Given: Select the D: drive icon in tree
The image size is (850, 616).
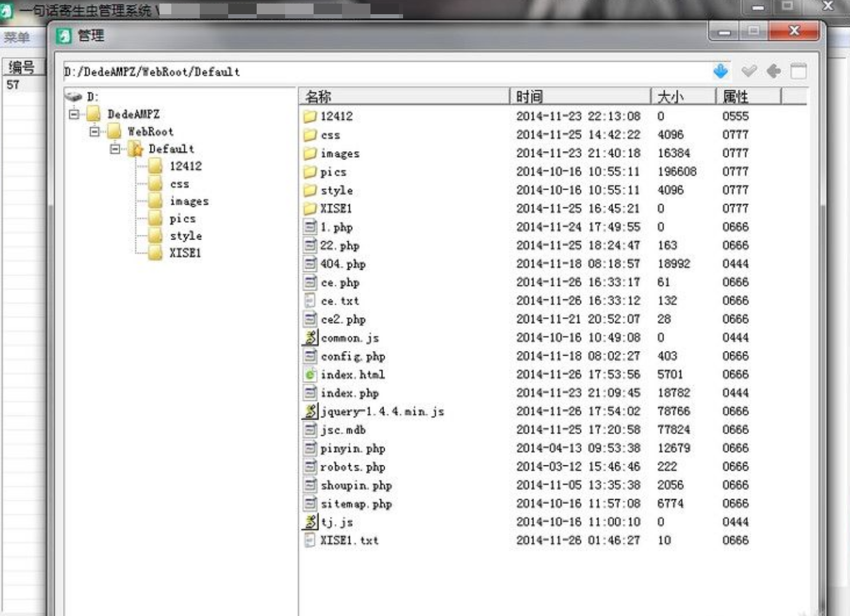Looking at the screenshot, I should [73, 96].
